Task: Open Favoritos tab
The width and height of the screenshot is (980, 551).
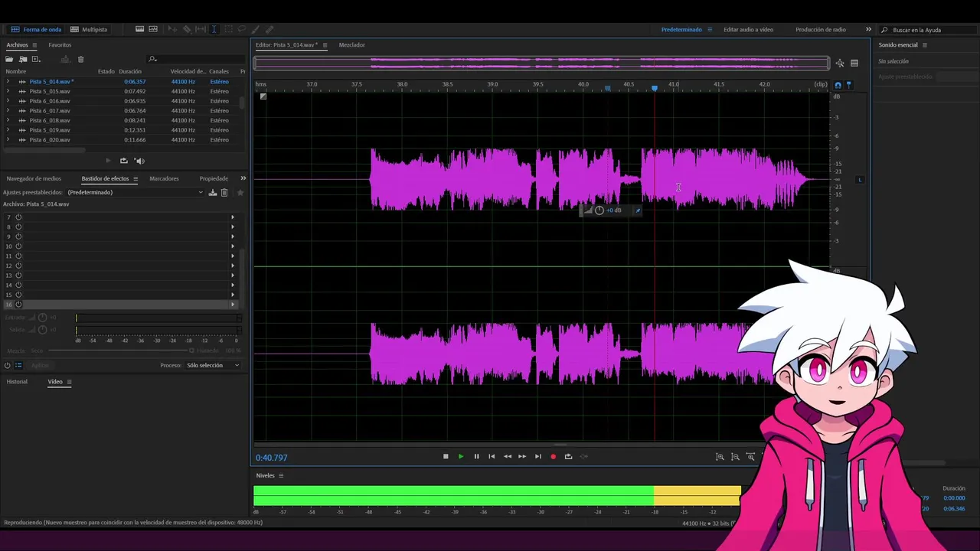Action: point(60,45)
